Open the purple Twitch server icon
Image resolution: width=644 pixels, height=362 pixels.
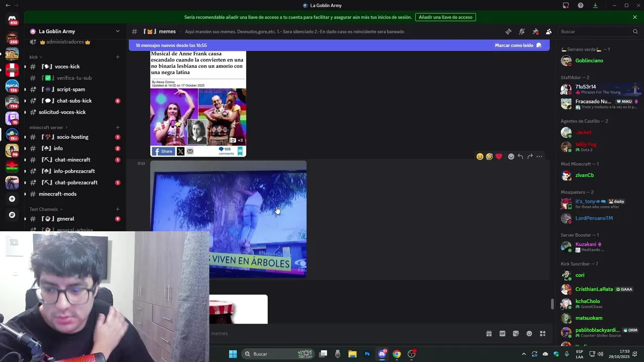pyautogui.click(x=12, y=119)
